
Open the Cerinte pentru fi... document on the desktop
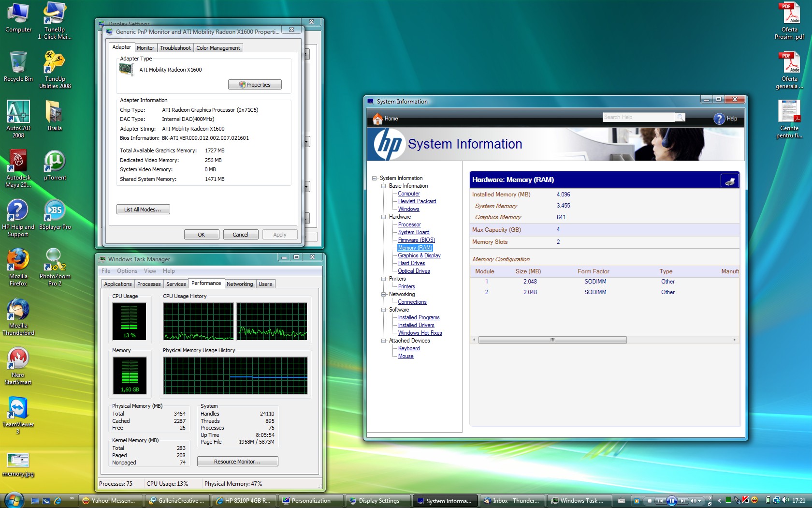[x=789, y=119]
